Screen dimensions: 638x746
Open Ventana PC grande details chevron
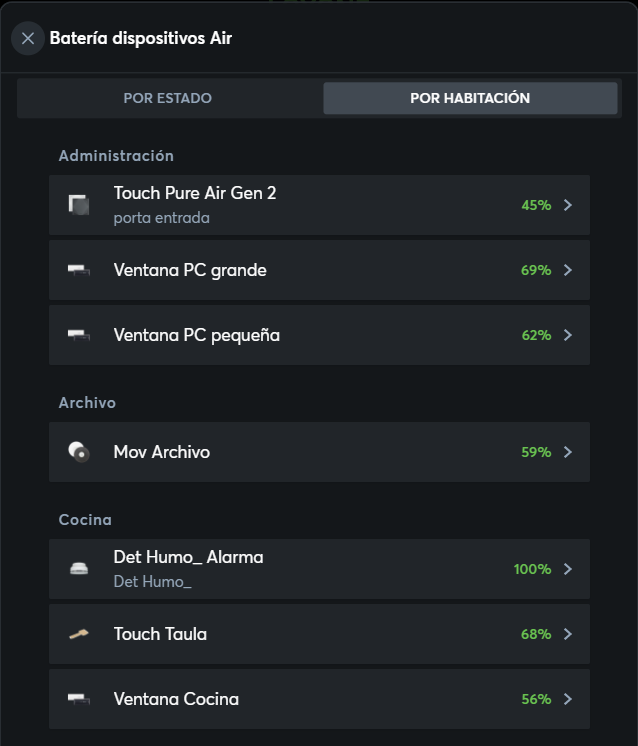coord(568,270)
